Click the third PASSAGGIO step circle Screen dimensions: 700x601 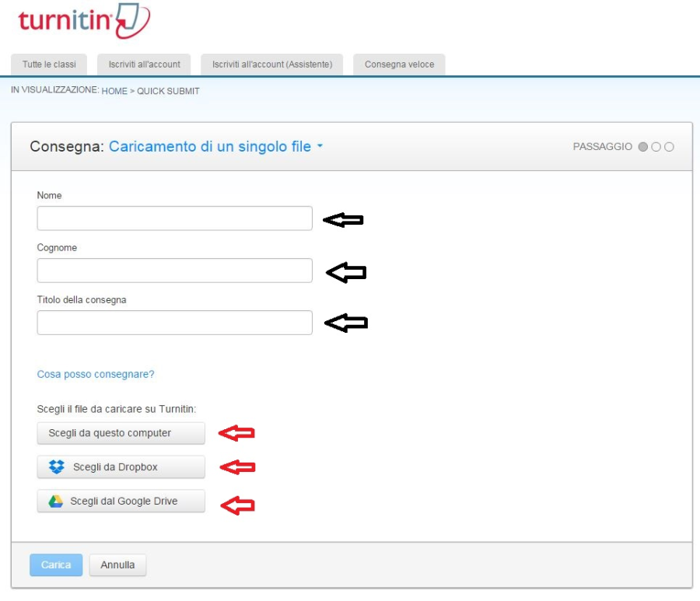click(669, 147)
